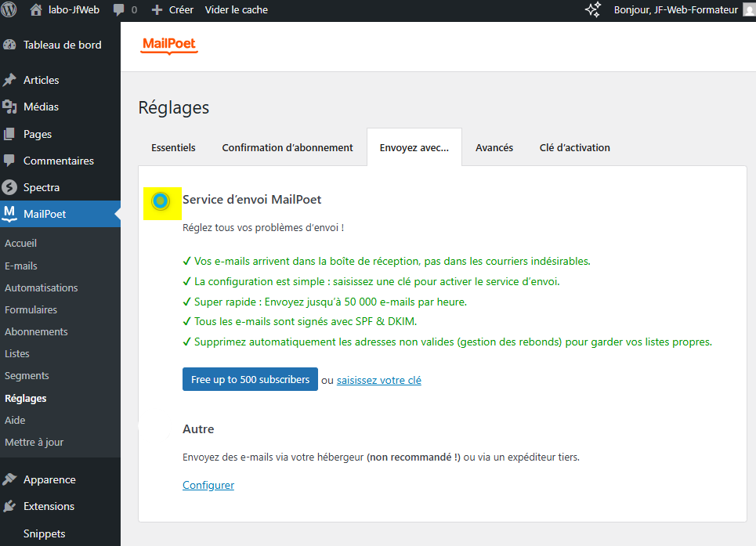
Task: Click the plus icon next to Créer
Action: click(x=157, y=9)
